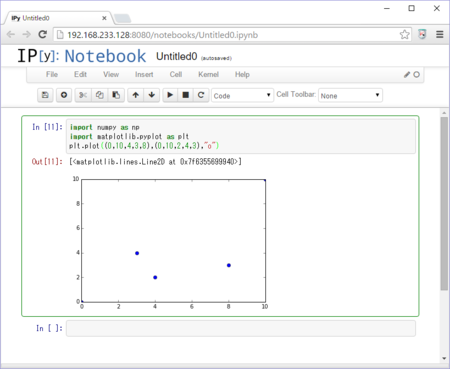This screenshot has height=369, width=450.
Task: Insert a cell below with the plus icon
Action: (64, 95)
